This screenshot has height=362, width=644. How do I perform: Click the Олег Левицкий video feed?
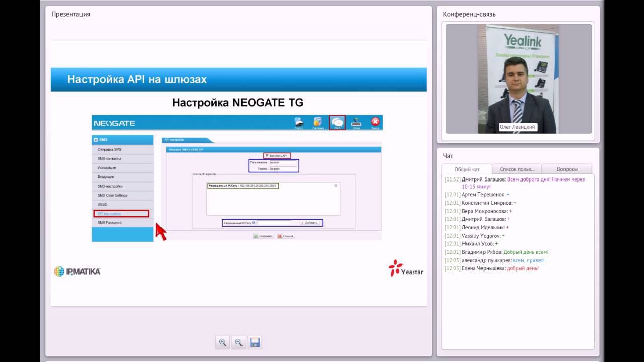[518, 78]
